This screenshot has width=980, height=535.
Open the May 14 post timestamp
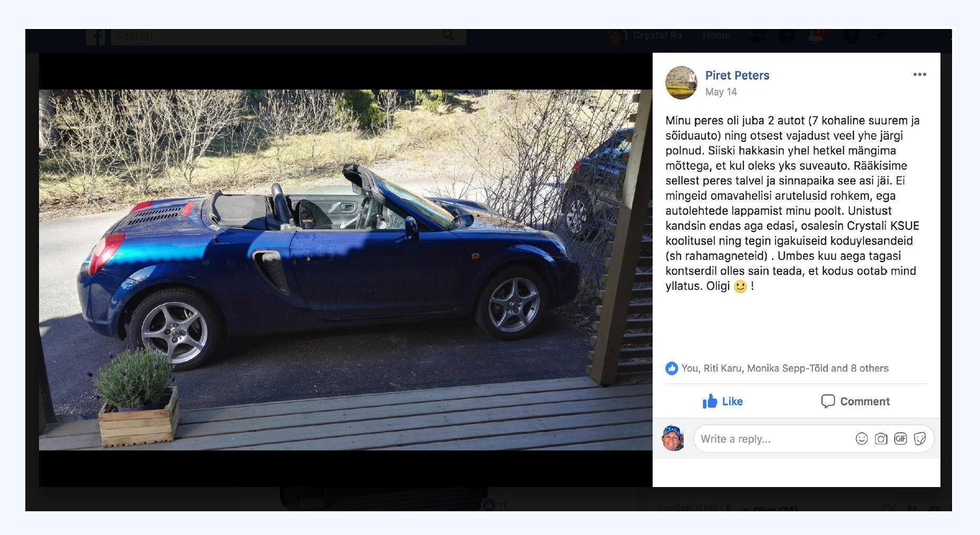click(x=721, y=92)
